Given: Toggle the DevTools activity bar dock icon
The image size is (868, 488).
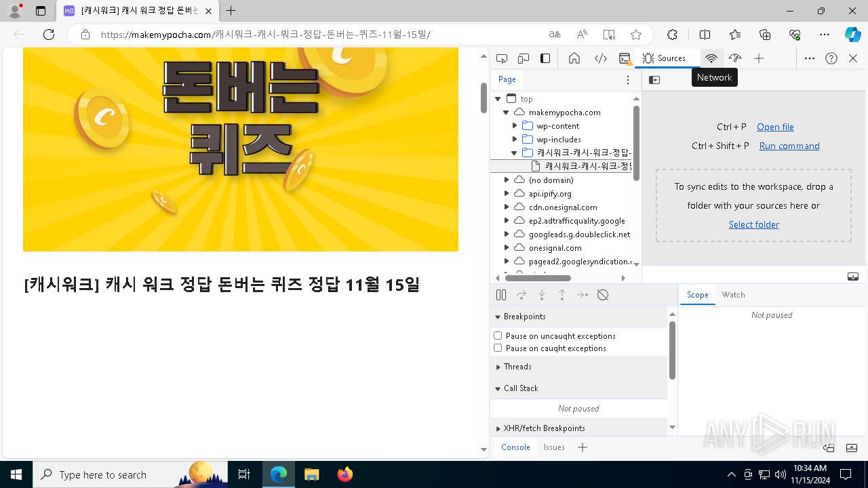Looking at the screenshot, I should click(x=545, y=58).
